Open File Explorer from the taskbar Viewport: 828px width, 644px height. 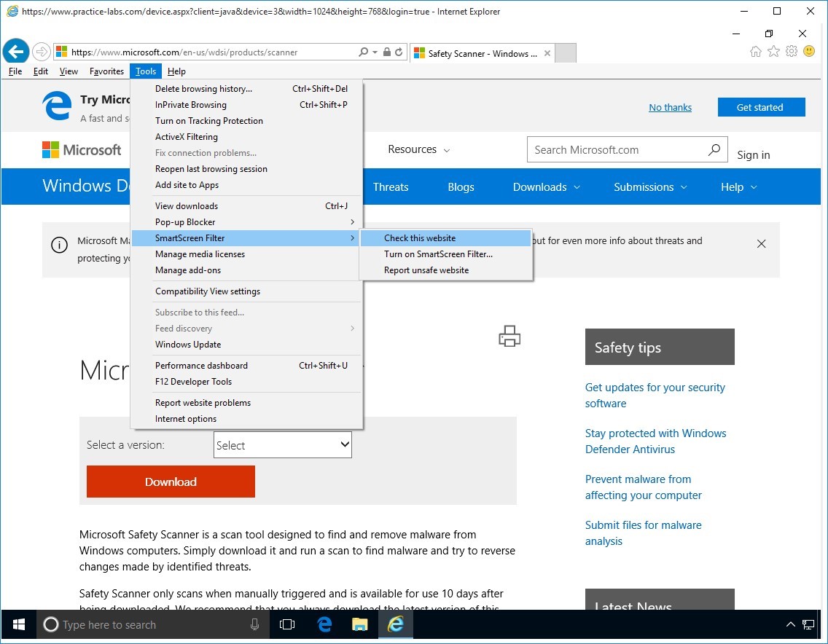[x=359, y=624]
